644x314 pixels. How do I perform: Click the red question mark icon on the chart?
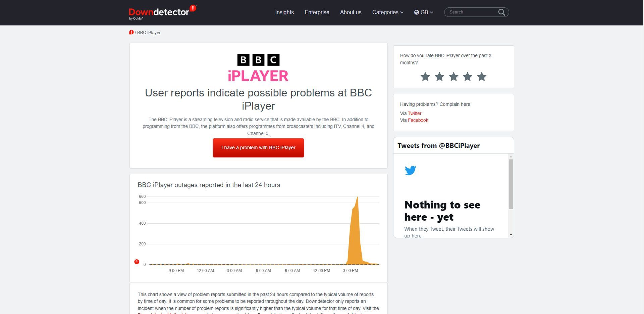pos(137,261)
